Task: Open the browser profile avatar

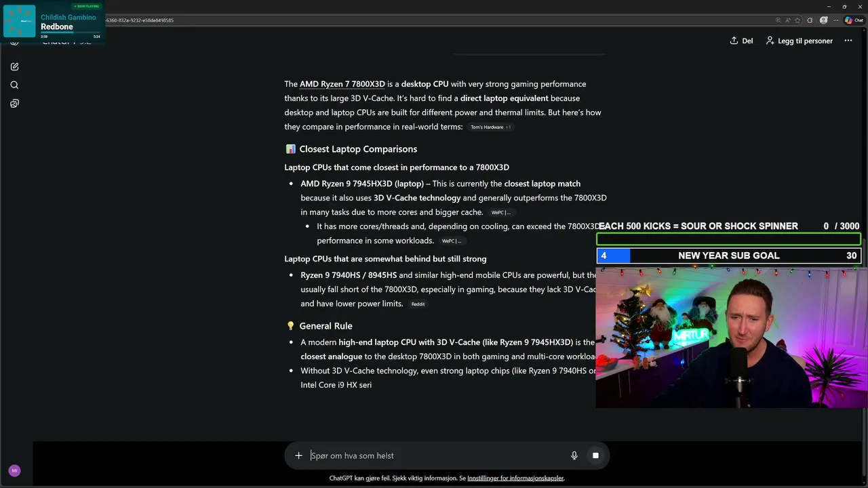Action: tap(824, 20)
